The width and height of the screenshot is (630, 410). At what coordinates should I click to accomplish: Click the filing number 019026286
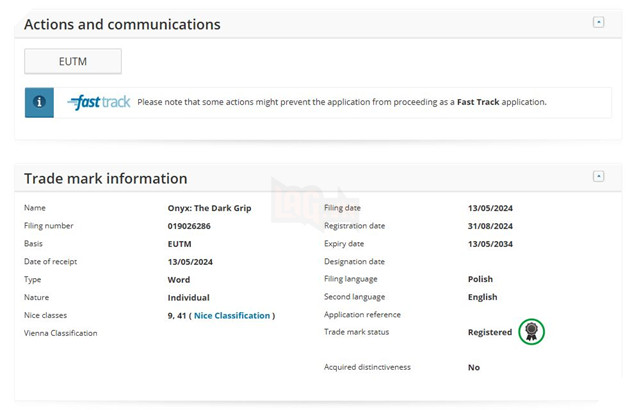coord(189,226)
